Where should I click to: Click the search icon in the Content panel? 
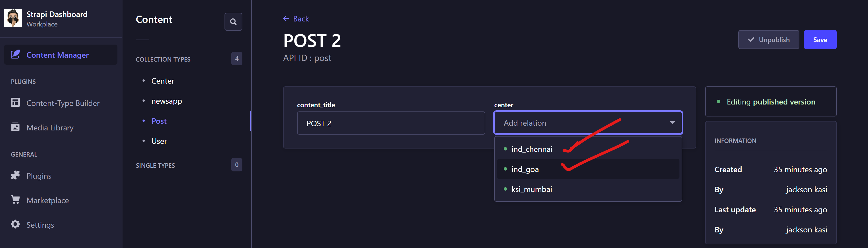pyautogui.click(x=233, y=21)
